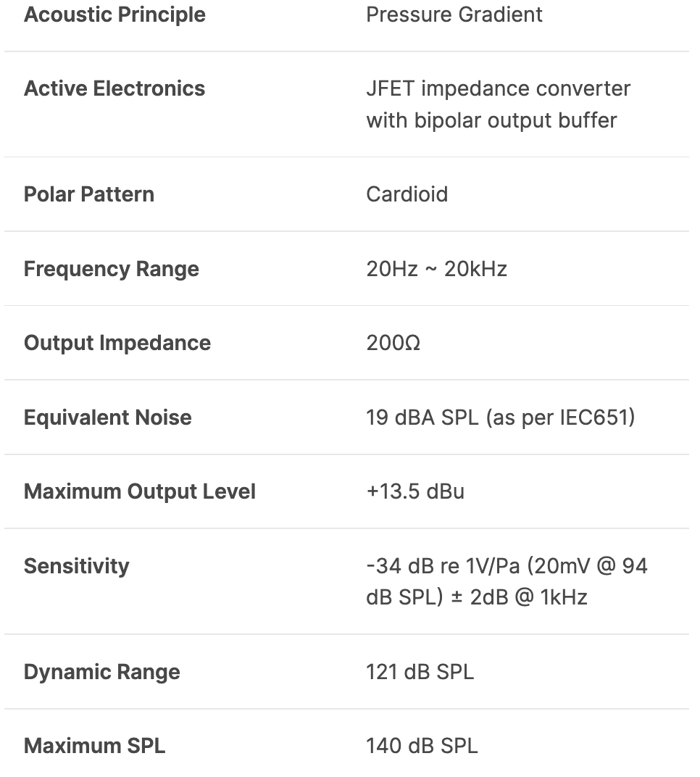Click the Equivalent Noise label
This screenshot has height=777, width=700.
tap(108, 417)
